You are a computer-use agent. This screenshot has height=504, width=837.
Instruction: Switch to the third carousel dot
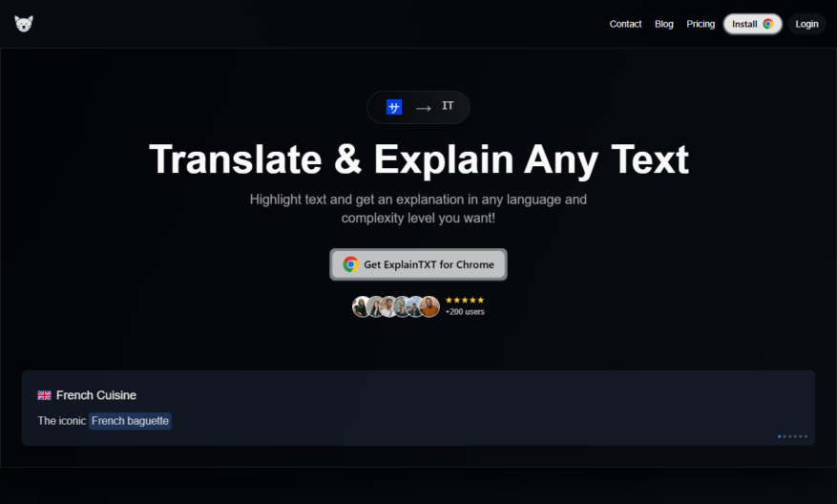click(790, 436)
